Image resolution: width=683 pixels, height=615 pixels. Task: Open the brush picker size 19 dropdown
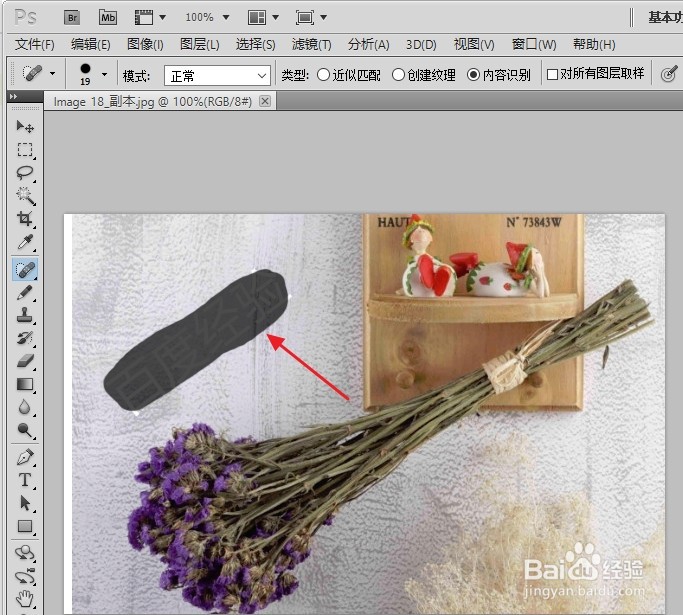tap(105, 74)
